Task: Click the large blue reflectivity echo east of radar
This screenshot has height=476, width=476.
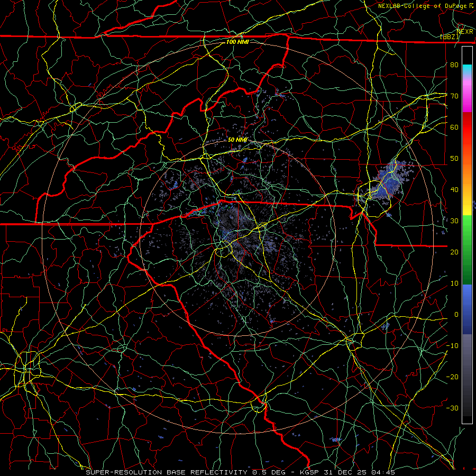Action: click(x=388, y=181)
